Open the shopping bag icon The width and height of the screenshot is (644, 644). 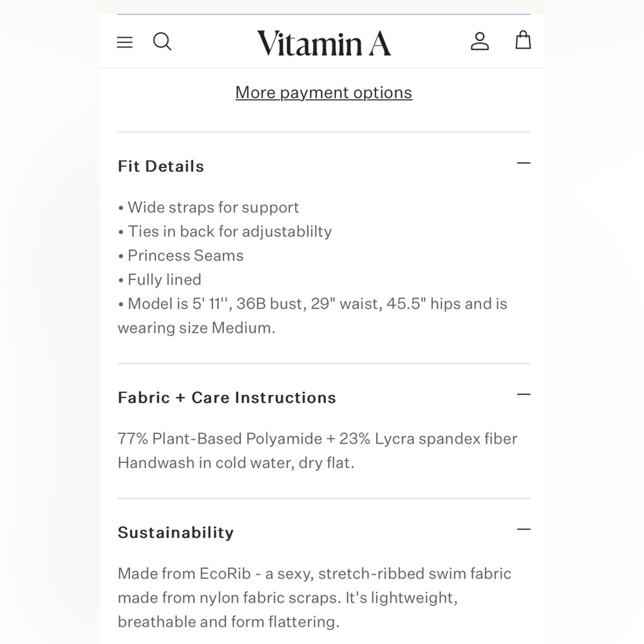click(x=523, y=40)
